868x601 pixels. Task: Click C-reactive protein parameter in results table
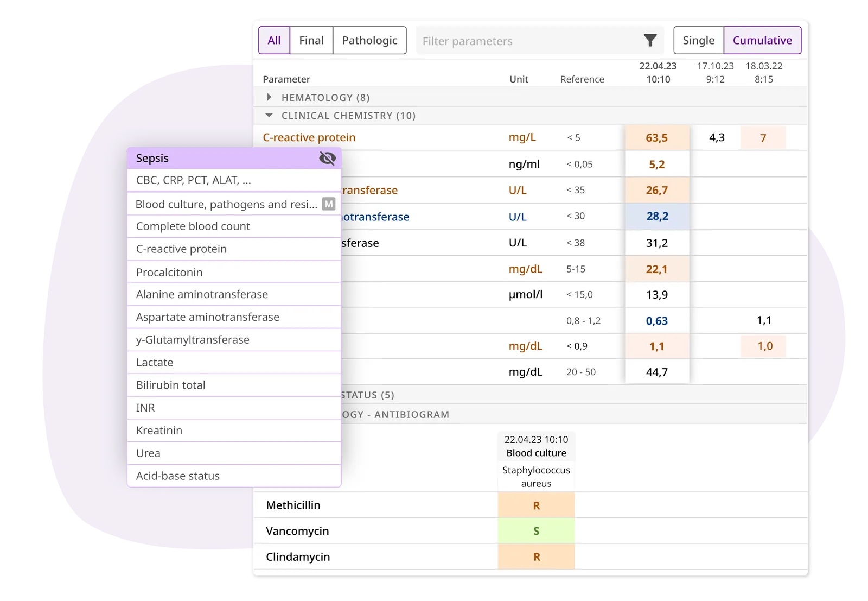(x=309, y=137)
